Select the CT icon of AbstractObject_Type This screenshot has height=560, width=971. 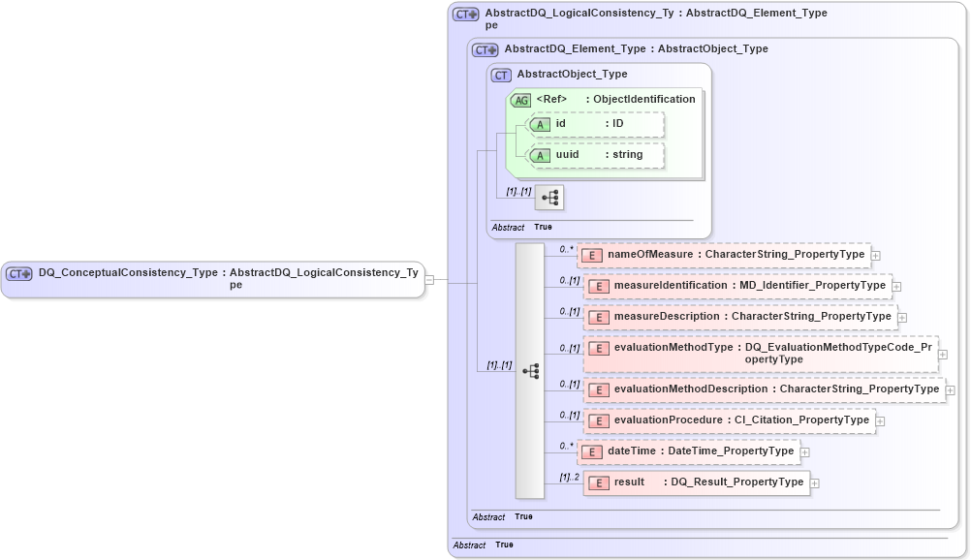pos(499,74)
